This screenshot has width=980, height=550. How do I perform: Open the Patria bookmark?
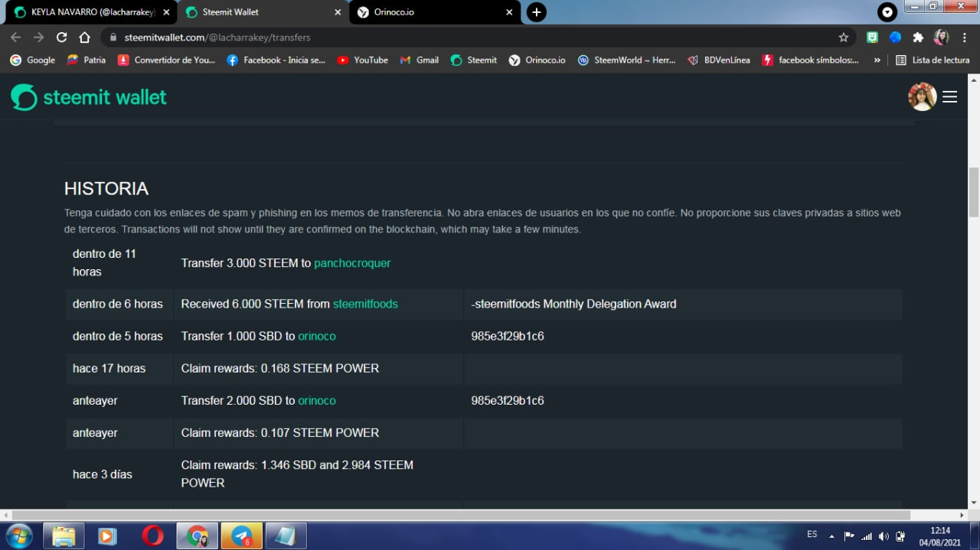pos(86,60)
